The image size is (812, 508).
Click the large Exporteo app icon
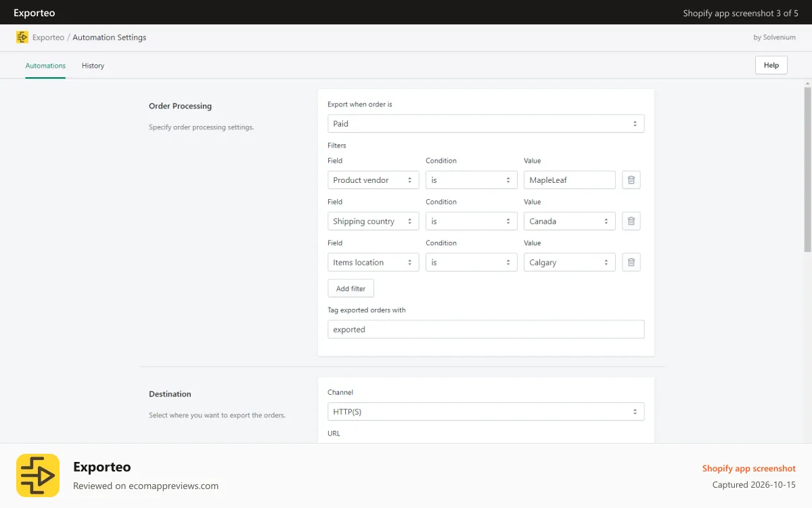click(38, 475)
